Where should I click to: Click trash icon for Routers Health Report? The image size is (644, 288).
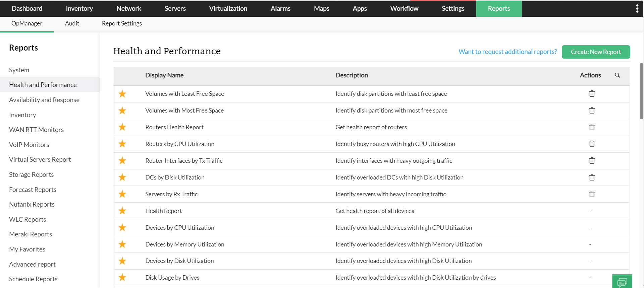tap(592, 127)
